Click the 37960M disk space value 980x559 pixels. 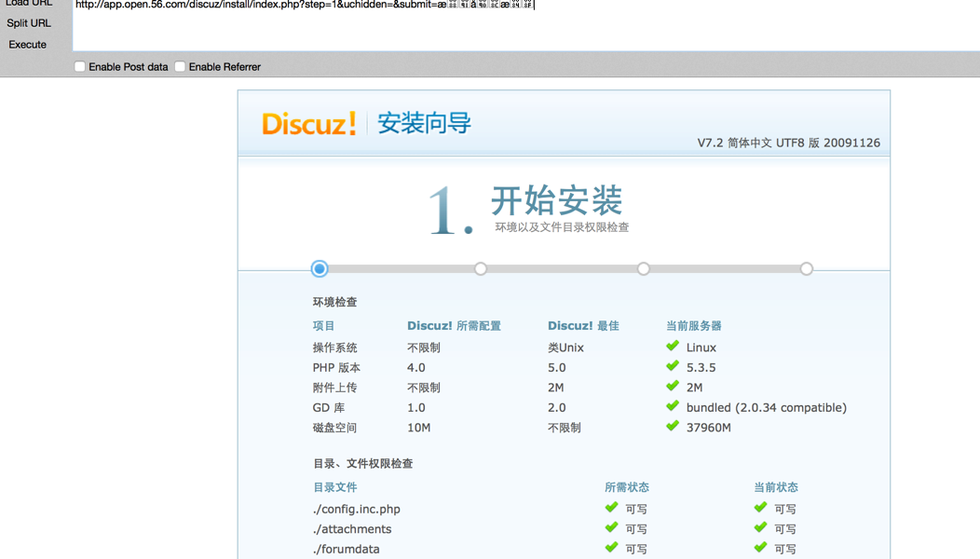[709, 428]
